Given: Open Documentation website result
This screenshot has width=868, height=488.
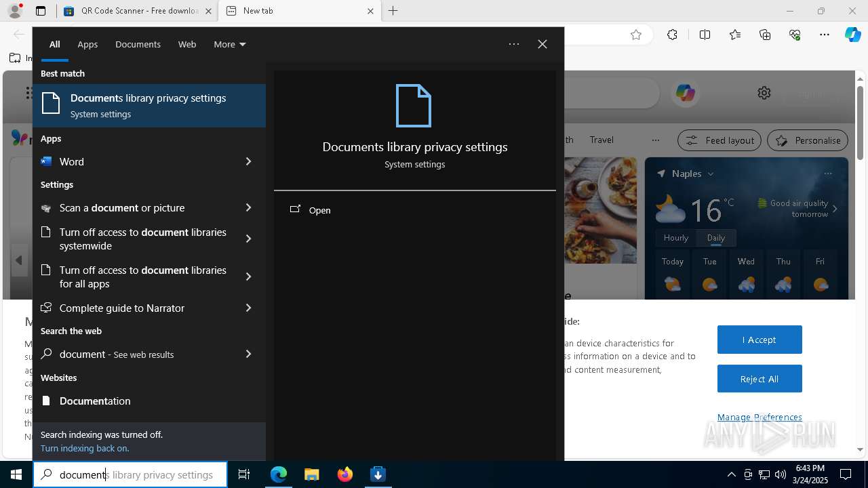Looking at the screenshot, I should tap(149, 401).
